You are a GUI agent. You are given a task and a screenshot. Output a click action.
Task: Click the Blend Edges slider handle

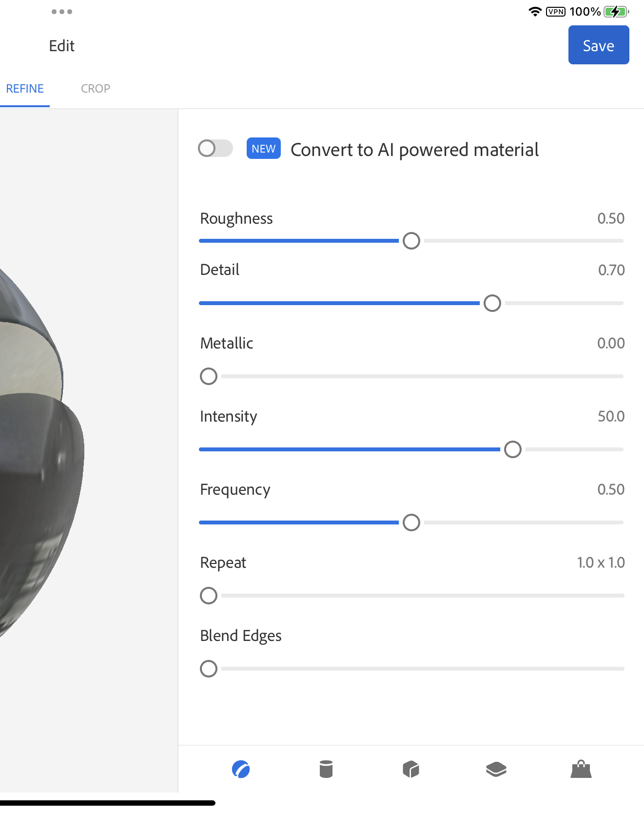tap(209, 669)
